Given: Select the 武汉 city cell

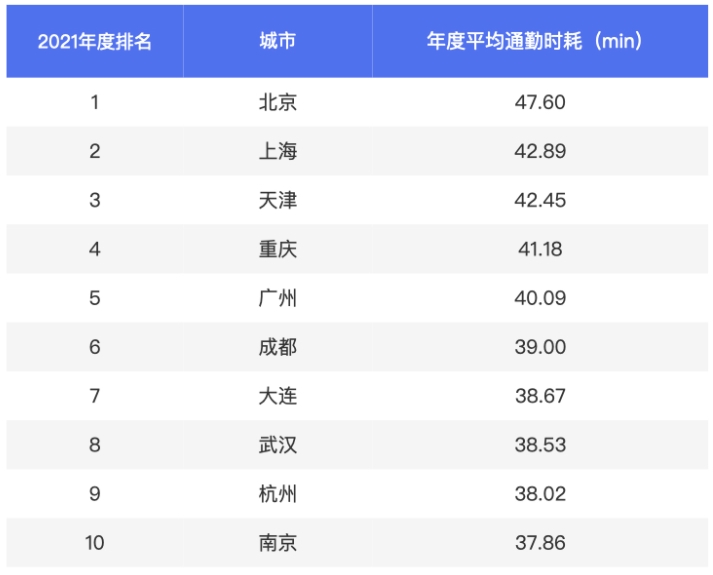Looking at the screenshot, I should pyautogui.click(x=277, y=445).
